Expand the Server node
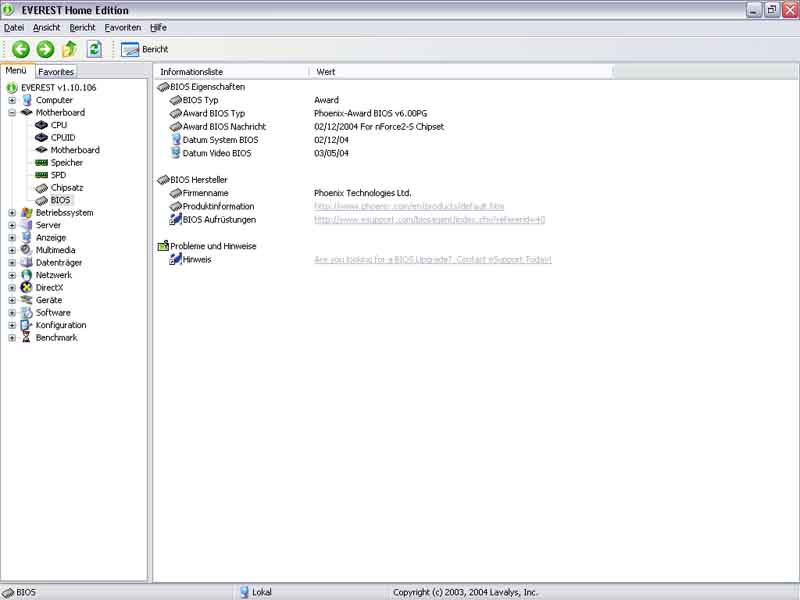This screenshot has height=600, width=800. point(12,226)
